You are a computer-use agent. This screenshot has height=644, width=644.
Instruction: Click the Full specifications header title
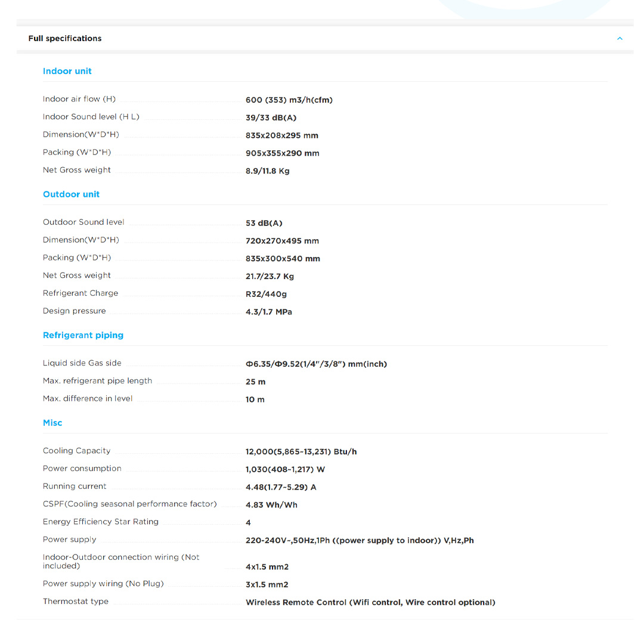pos(65,39)
